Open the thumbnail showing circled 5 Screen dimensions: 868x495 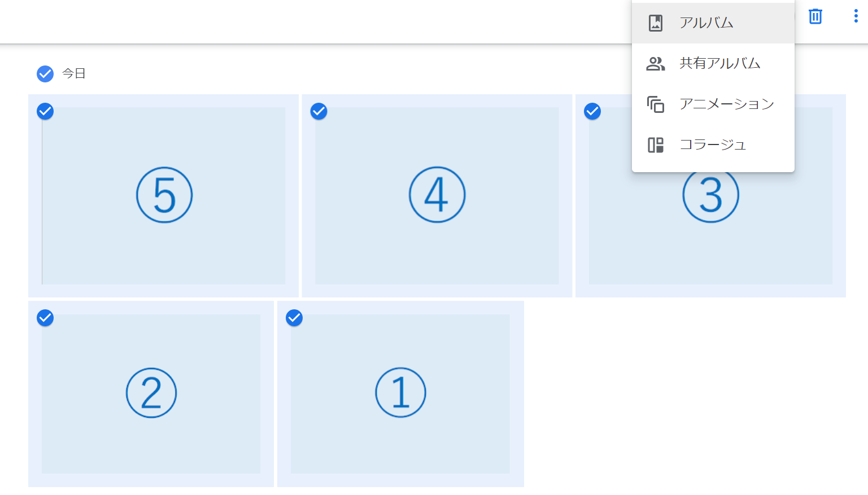pyautogui.click(x=164, y=195)
